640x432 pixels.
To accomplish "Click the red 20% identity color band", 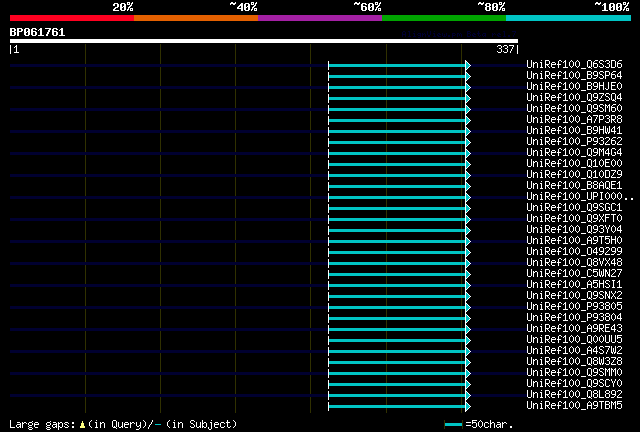I will tap(72, 18).
